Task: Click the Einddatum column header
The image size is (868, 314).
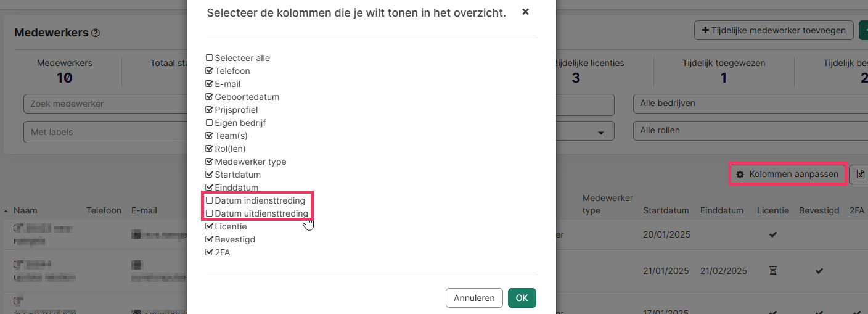Action: tap(721, 210)
